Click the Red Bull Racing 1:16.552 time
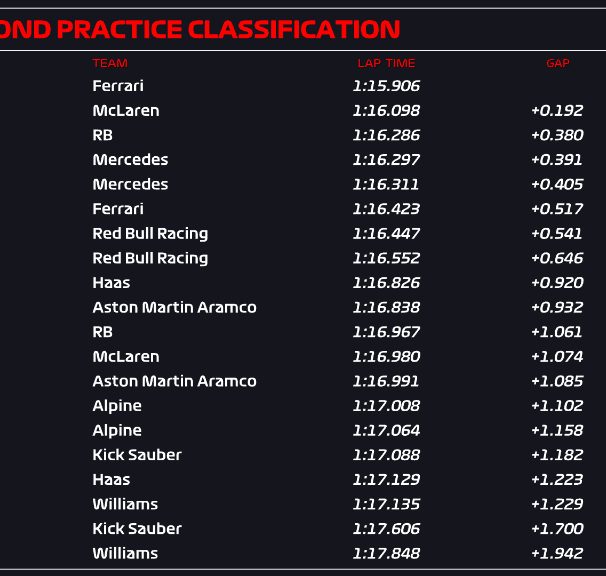Screen dimensions: 606x576 point(386,258)
